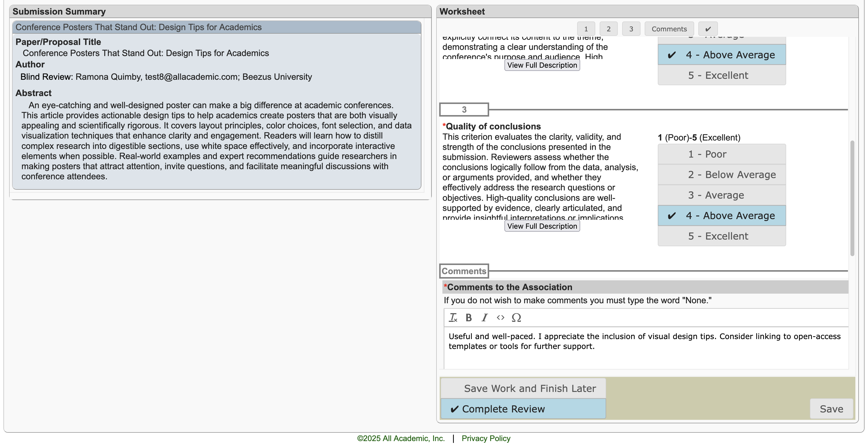The height and width of the screenshot is (447, 868).
Task: Choose Save Work and Finish Later
Action: point(523,388)
